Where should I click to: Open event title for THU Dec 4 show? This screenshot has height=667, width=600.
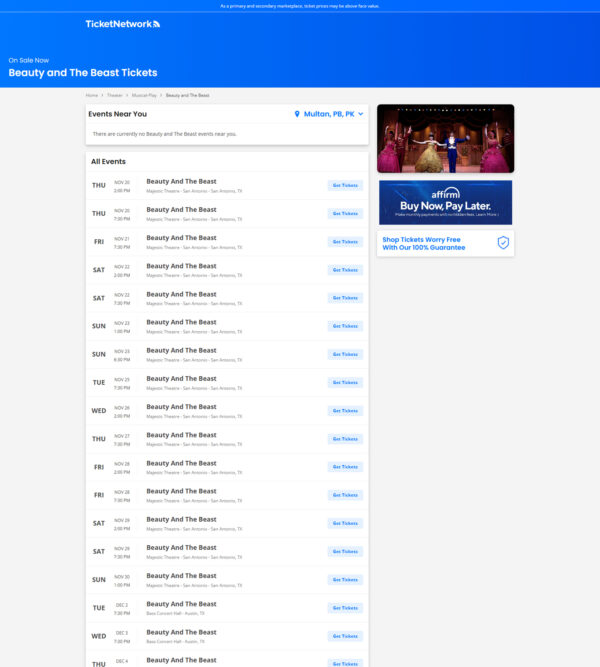pyautogui.click(x=181, y=660)
